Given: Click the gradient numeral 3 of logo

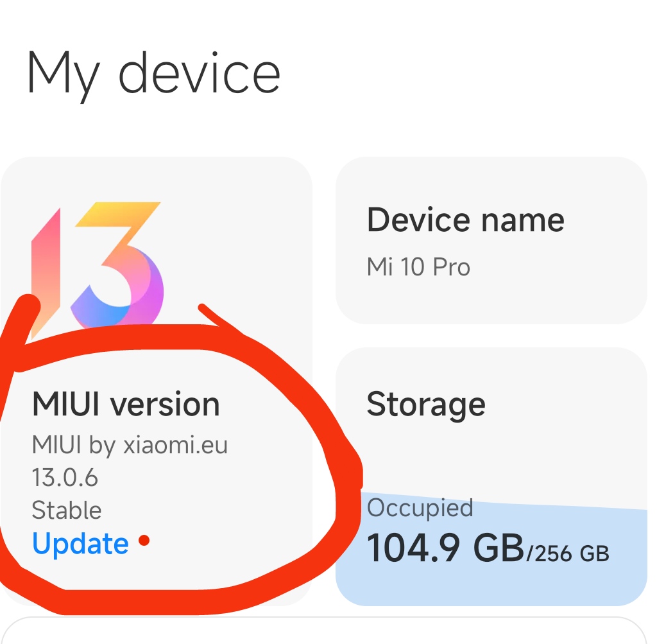Looking at the screenshot, I should tap(117, 264).
